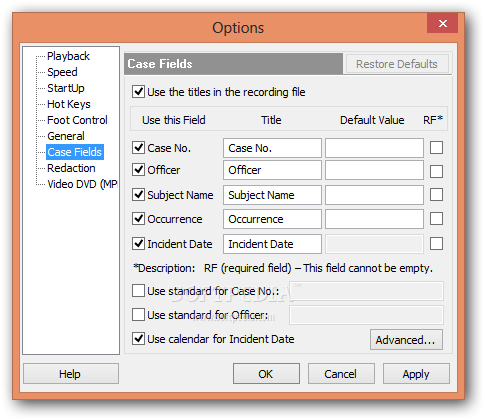Open Help for the Options dialog
This screenshot has width=485, height=420.
click(x=71, y=374)
